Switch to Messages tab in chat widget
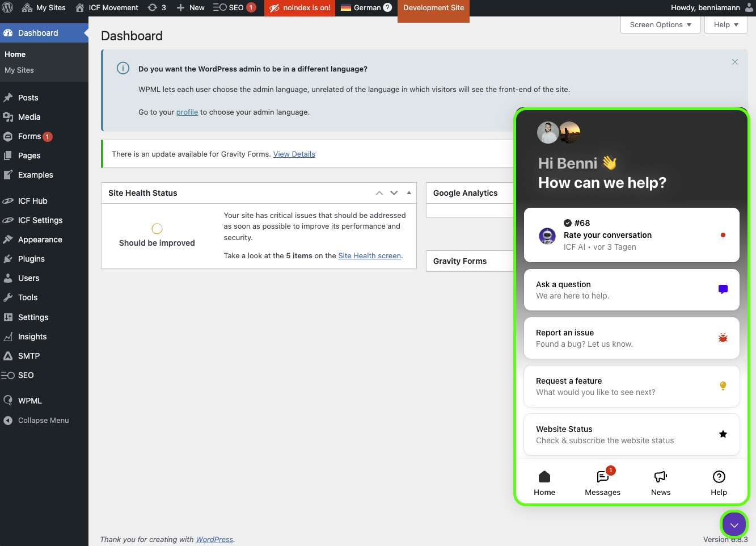Screen dimensions: 756x546 click(x=603, y=483)
